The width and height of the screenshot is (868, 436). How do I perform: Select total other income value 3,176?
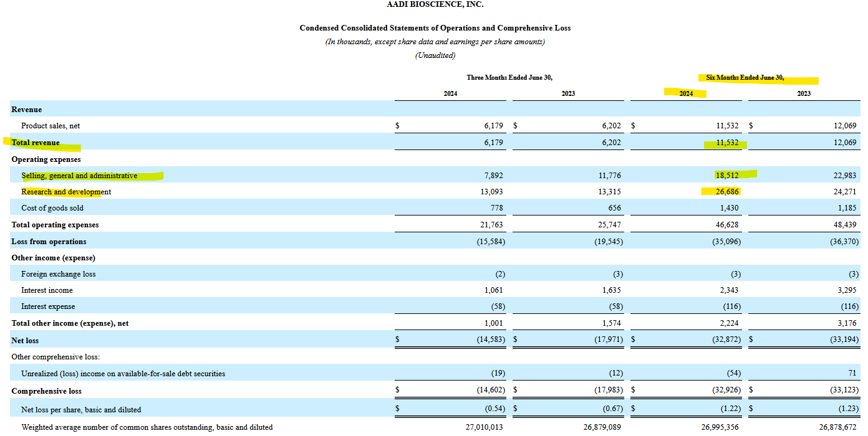pos(847,323)
